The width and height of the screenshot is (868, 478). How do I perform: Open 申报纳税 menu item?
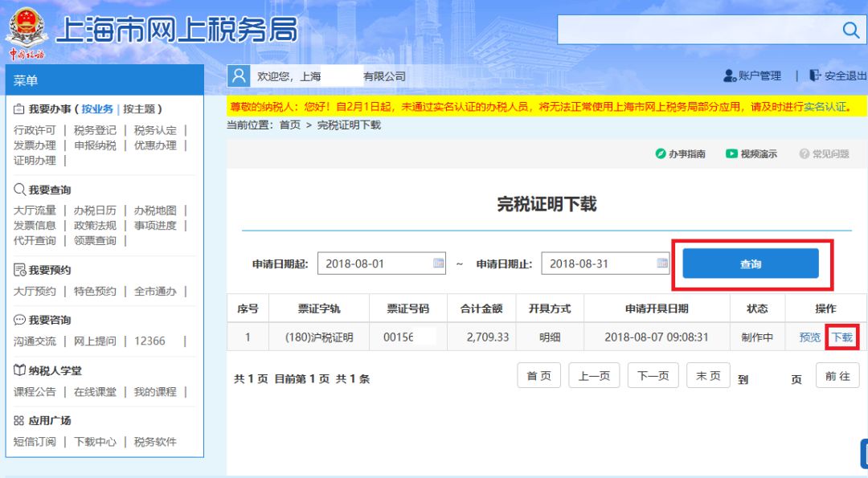coord(95,145)
